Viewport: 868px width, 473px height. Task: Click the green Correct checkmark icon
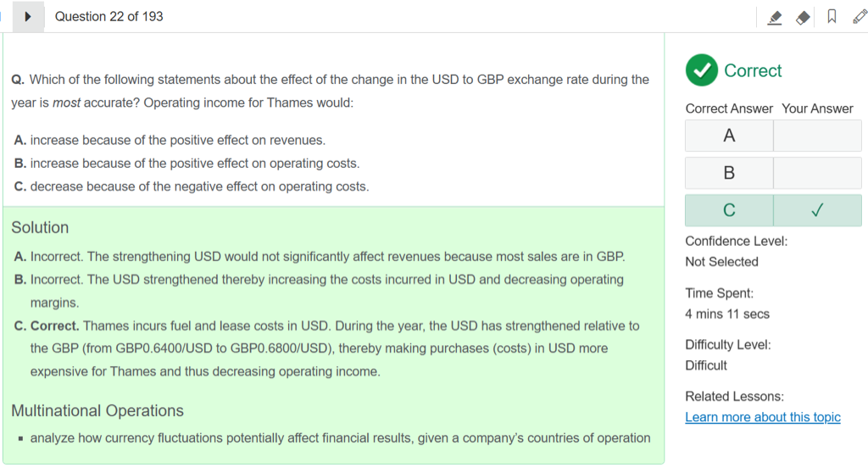(701, 70)
